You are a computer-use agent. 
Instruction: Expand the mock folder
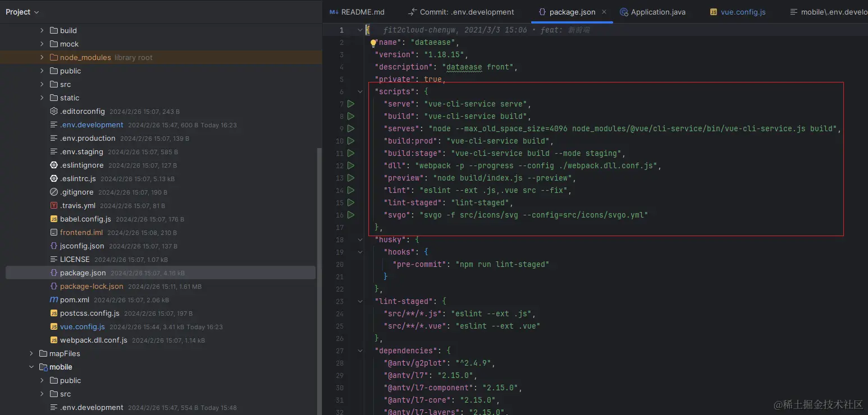[42, 44]
